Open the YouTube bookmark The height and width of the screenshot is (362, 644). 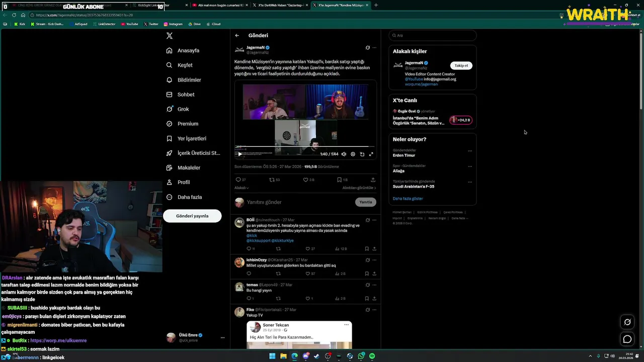pyautogui.click(x=129, y=24)
